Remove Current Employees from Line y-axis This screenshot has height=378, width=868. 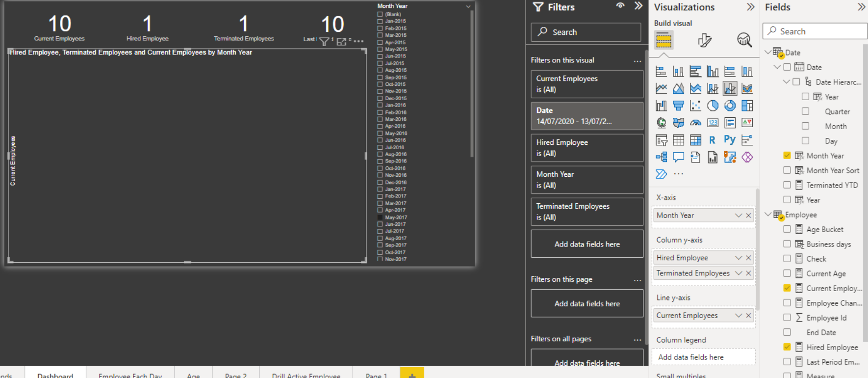tap(748, 316)
